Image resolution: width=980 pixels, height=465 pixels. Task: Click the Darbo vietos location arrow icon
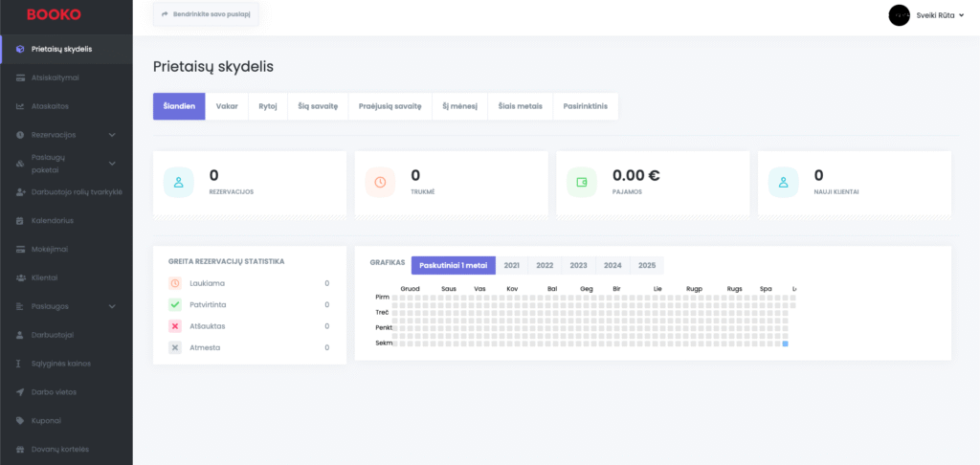pyautogui.click(x=21, y=392)
